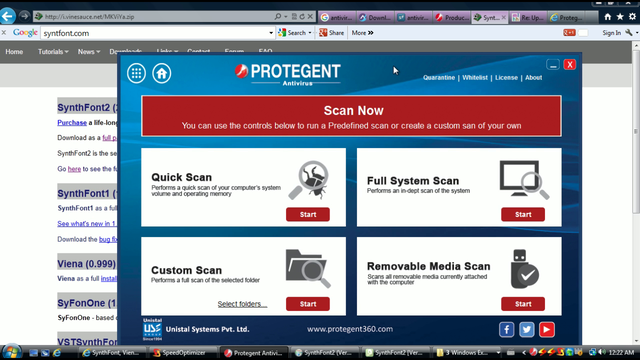The height and width of the screenshot is (360, 640).
Task: Switch to the Proteg... browser tab
Action: click(567, 17)
